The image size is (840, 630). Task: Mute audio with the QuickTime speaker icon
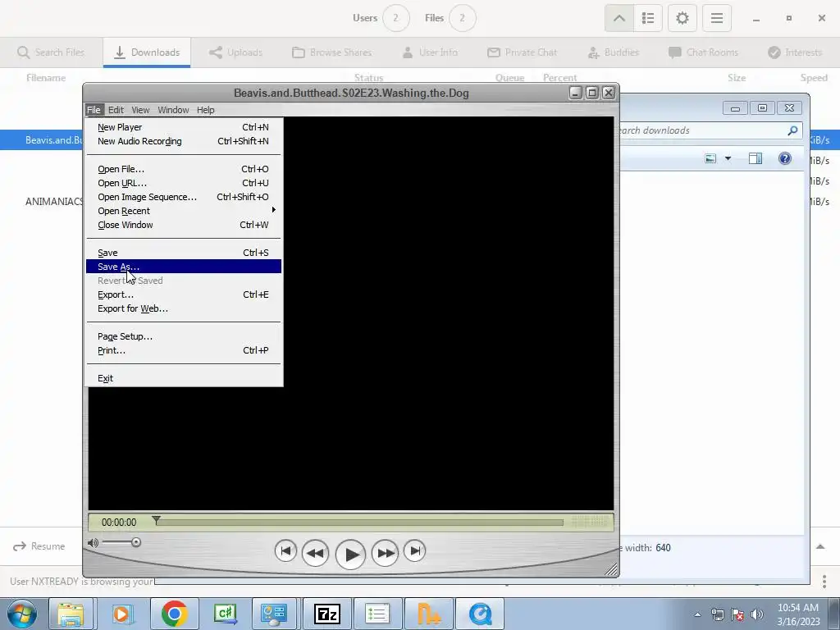(x=93, y=543)
